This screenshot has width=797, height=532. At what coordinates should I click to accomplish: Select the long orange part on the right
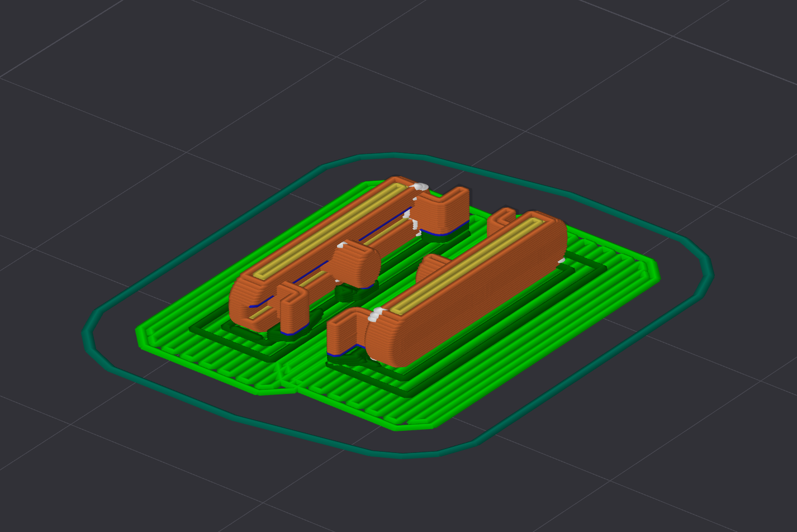[x=467, y=289]
